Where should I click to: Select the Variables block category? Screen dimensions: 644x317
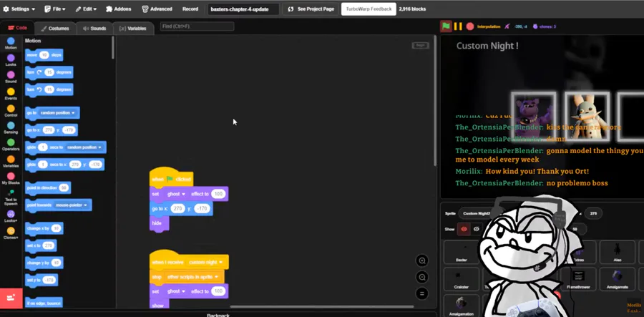pos(11,162)
